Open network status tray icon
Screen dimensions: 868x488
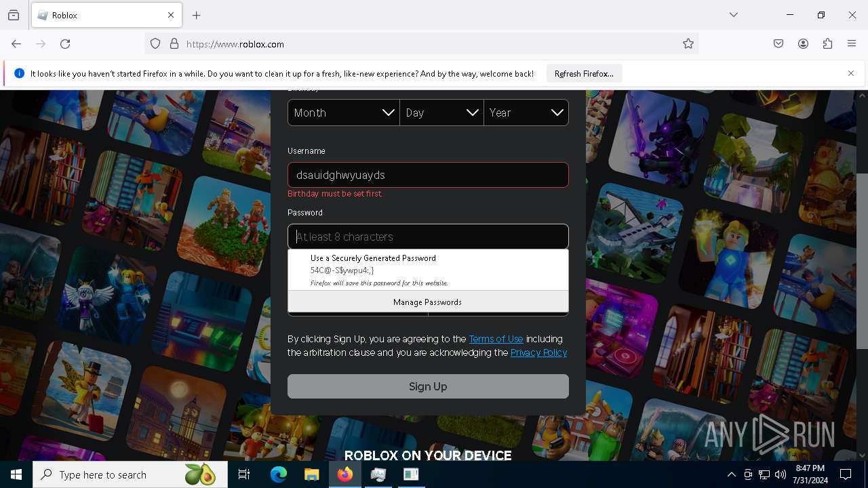[x=764, y=474]
